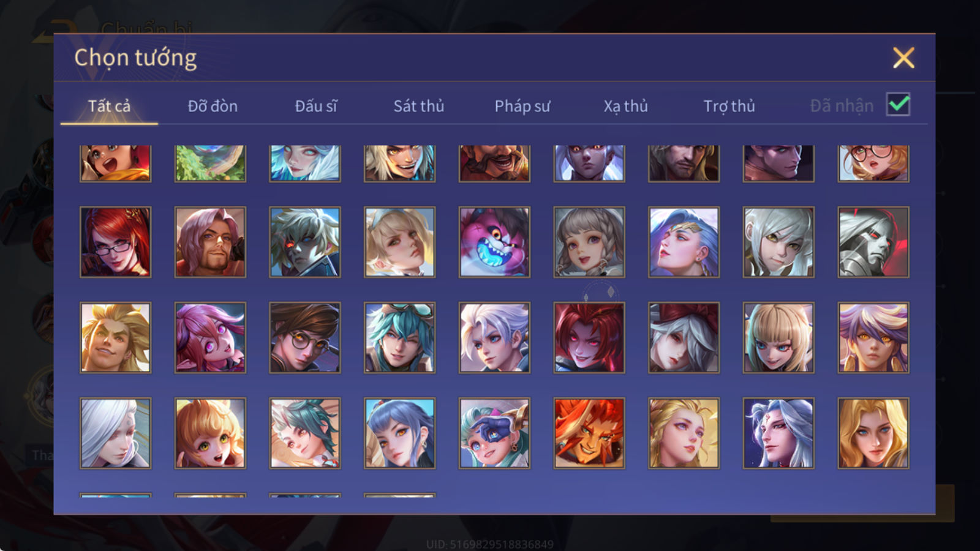Select the Tất cả tab
The height and width of the screenshot is (551, 980).
point(109,106)
